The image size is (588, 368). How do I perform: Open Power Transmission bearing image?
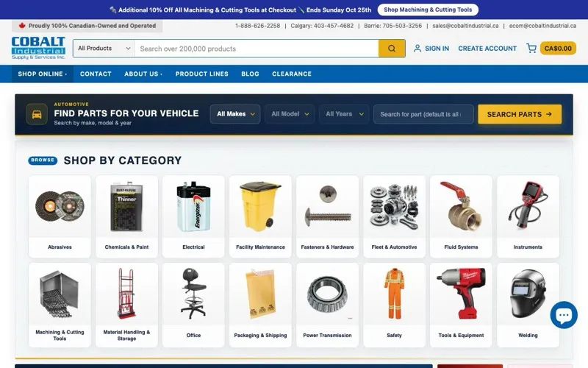pos(327,294)
